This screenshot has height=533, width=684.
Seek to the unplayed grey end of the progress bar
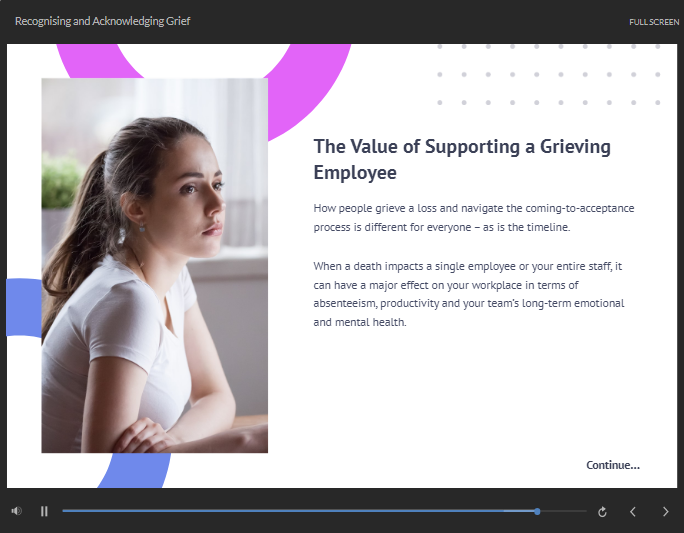(x=564, y=511)
